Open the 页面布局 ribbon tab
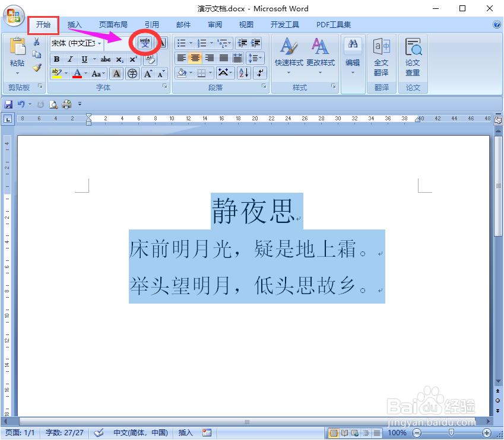Viewport: 504px width, 440px height. [113, 24]
